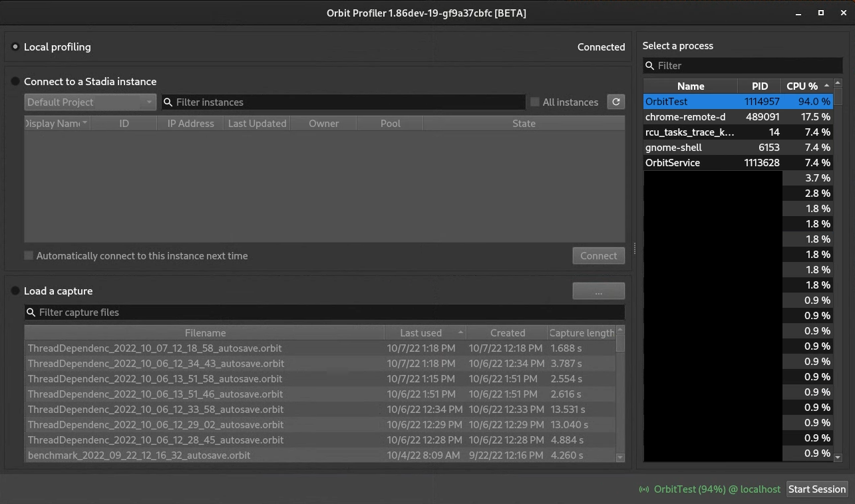Click the Capture length column header

tap(582, 333)
